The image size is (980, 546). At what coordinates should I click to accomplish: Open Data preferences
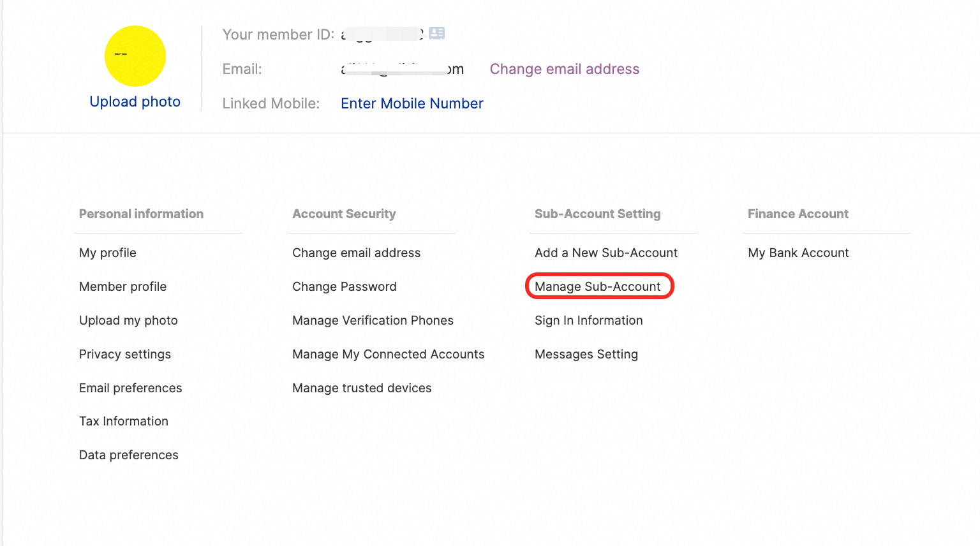point(129,455)
